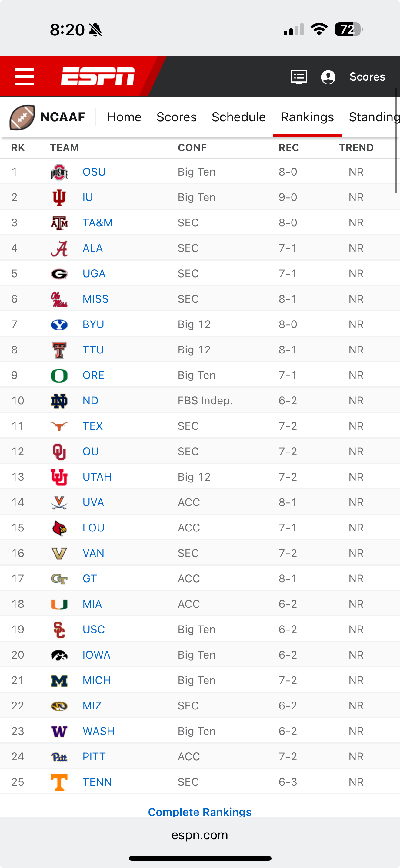Open the TA&M team link

(98, 223)
